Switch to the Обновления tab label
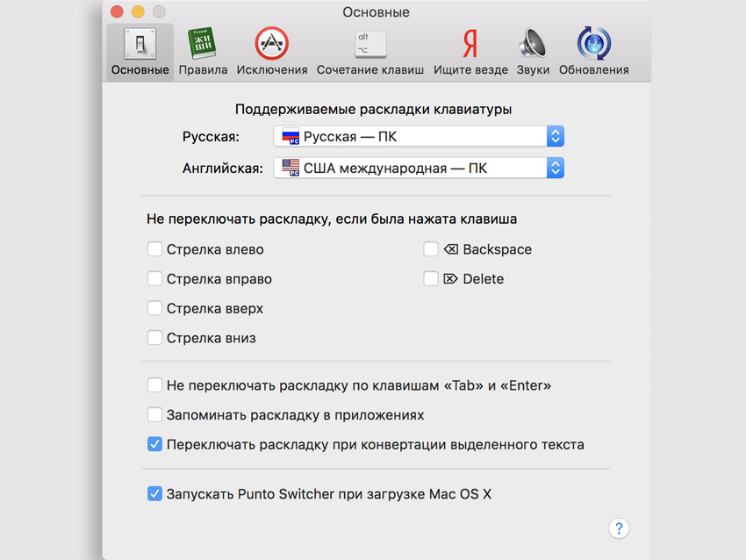 pos(594,70)
